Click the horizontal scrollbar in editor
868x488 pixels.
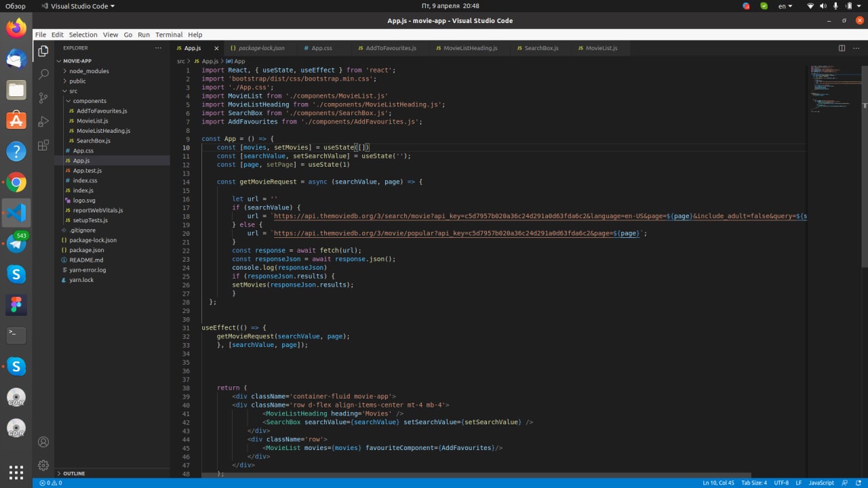pos(475,475)
